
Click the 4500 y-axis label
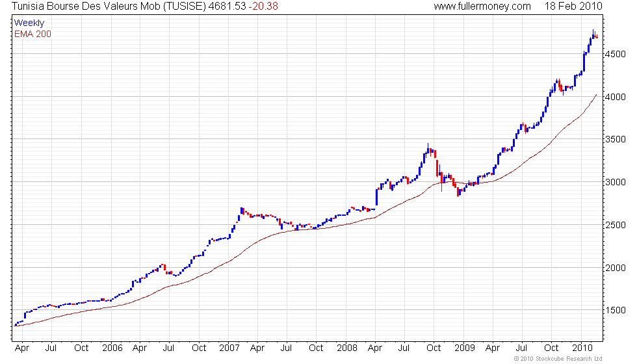point(615,54)
